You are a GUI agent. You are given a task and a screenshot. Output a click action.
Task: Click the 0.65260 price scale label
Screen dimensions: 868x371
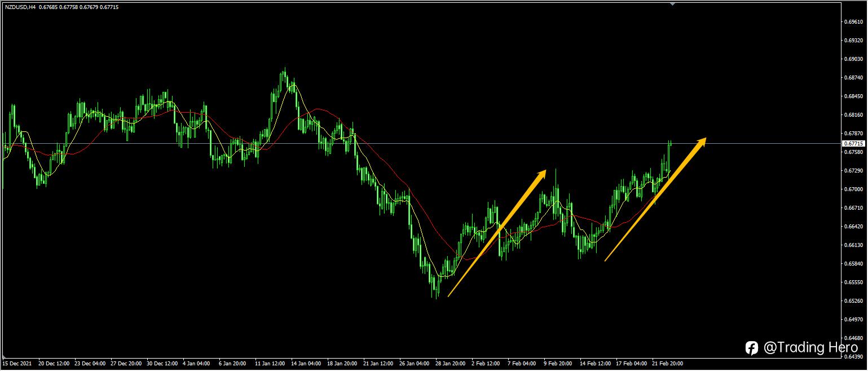[x=853, y=301]
